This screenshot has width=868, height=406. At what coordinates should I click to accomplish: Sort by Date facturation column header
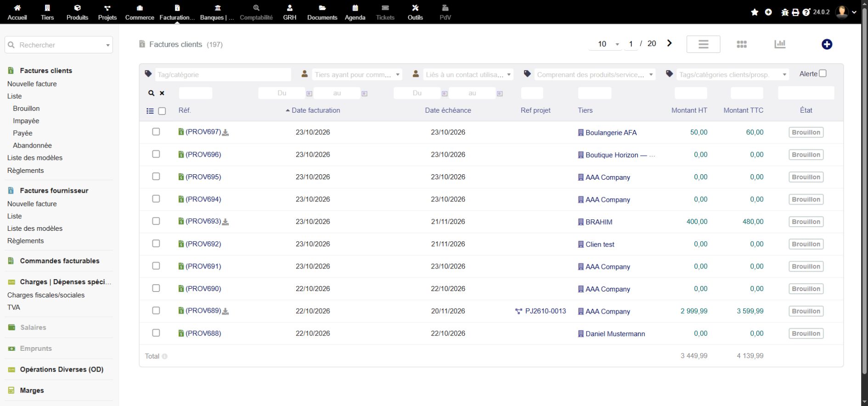[x=316, y=110]
